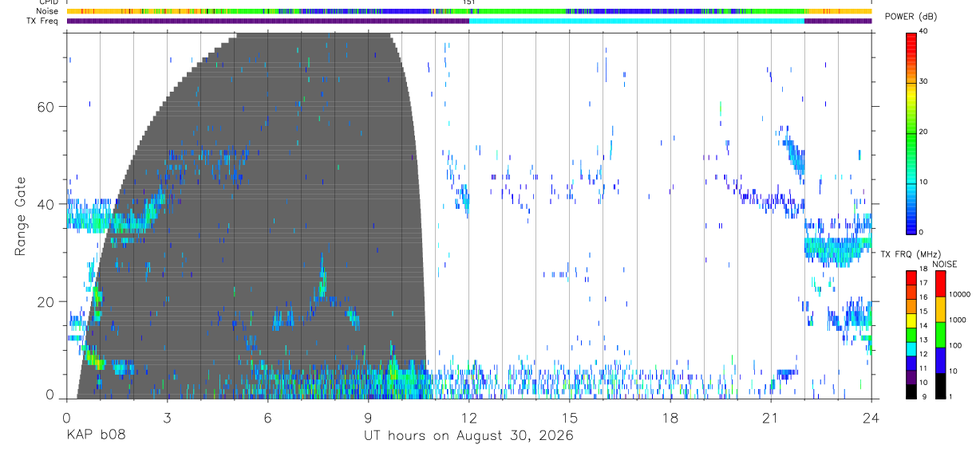The width and height of the screenshot is (980, 452).
Task: Click the NOISE color scale bar
Action: (940, 334)
